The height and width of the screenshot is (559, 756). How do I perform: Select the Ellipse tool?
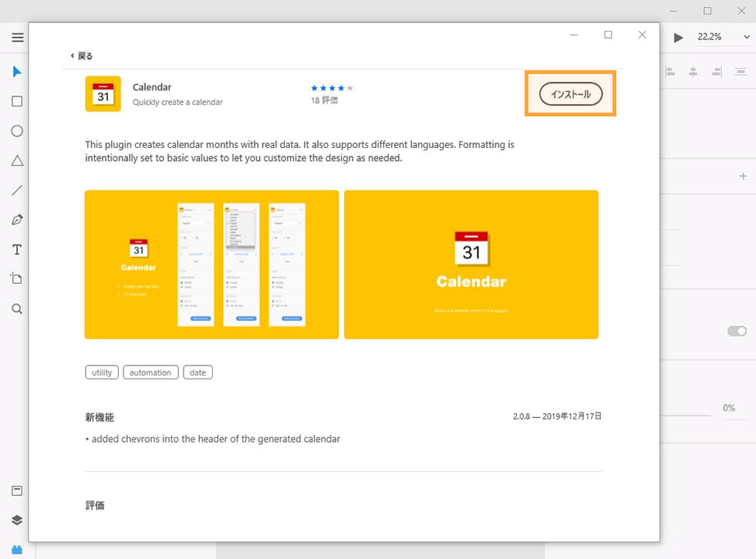click(x=17, y=131)
